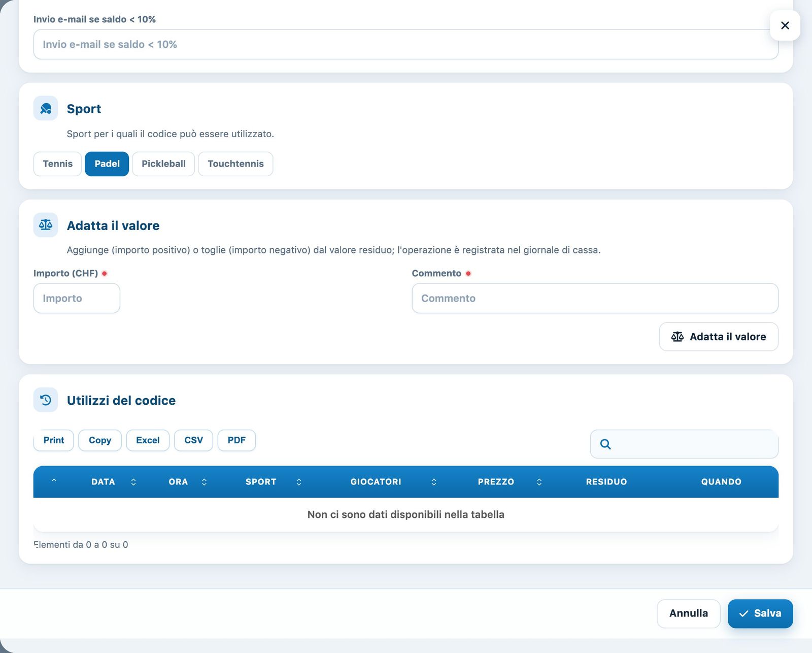Sort by SPORT column header arrows
The height and width of the screenshot is (653, 812).
pyautogui.click(x=299, y=482)
